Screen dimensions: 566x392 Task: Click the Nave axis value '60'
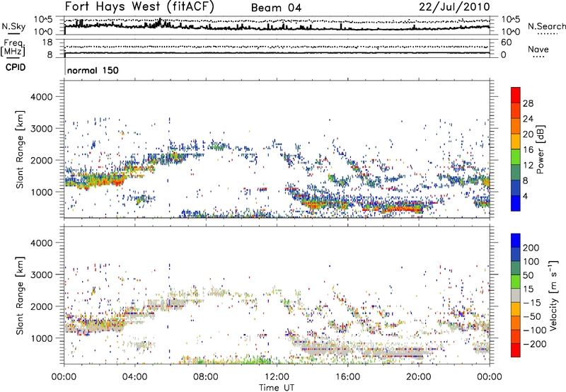pos(506,42)
